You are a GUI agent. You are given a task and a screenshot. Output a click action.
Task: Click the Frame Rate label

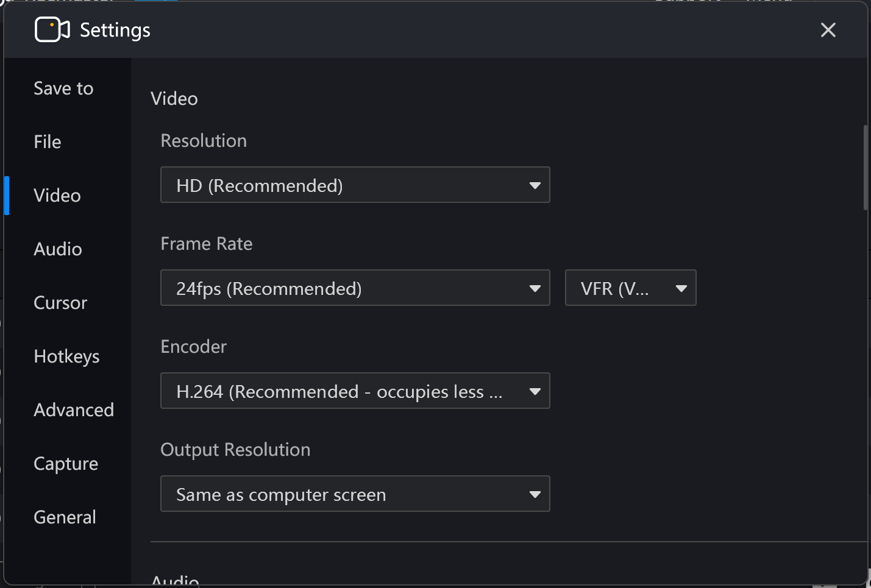[x=207, y=244]
